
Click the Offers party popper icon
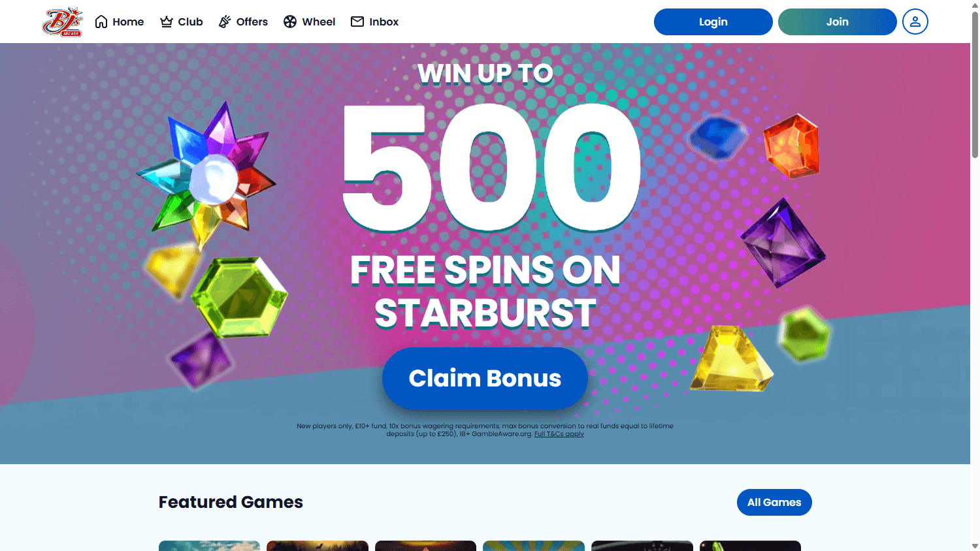225,22
